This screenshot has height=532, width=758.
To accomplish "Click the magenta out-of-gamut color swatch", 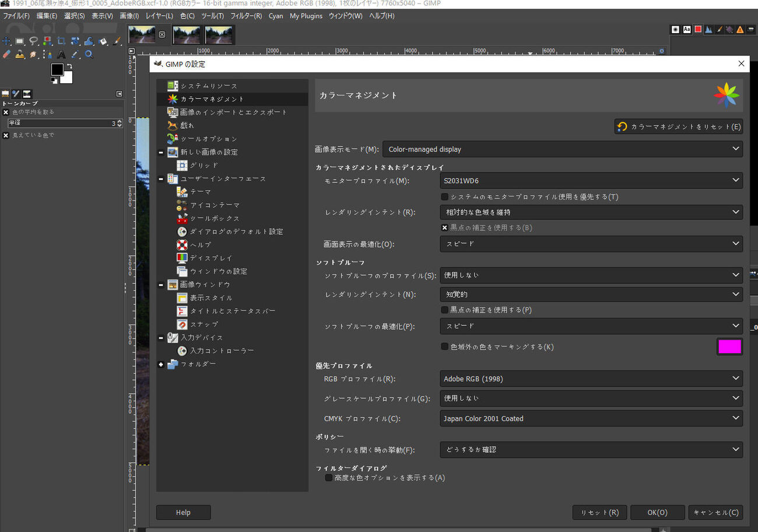I will pos(729,347).
